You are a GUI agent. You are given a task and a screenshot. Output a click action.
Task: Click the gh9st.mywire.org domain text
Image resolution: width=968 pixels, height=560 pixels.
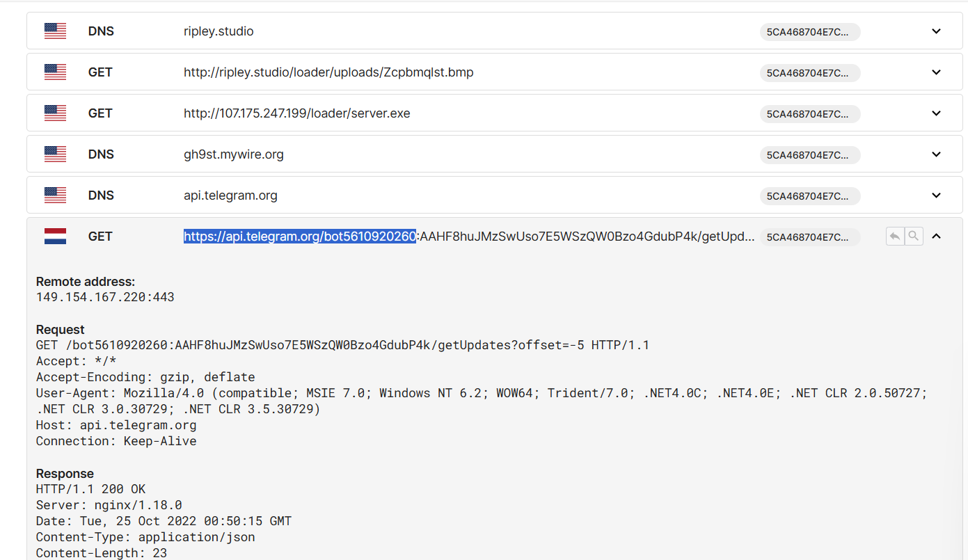click(x=234, y=154)
